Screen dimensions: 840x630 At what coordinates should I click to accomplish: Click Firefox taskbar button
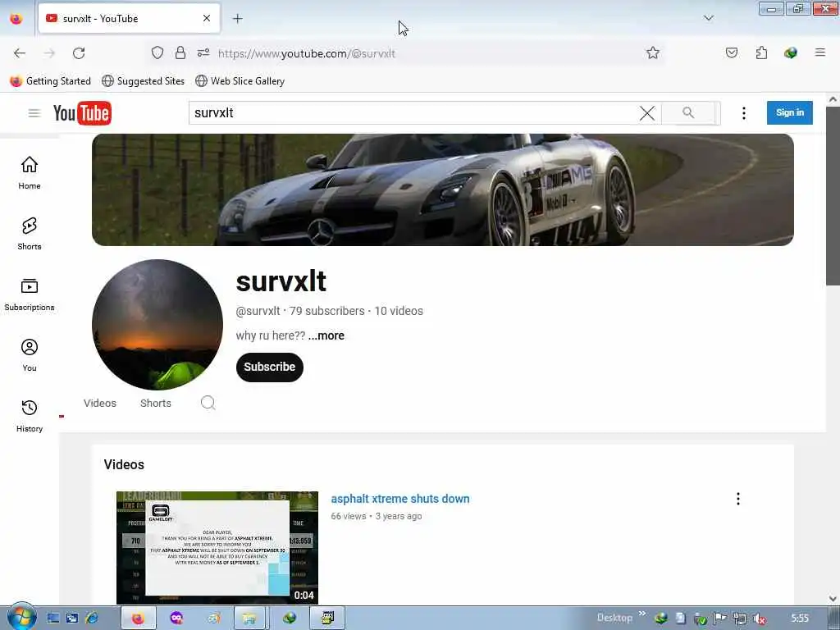coord(138,619)
